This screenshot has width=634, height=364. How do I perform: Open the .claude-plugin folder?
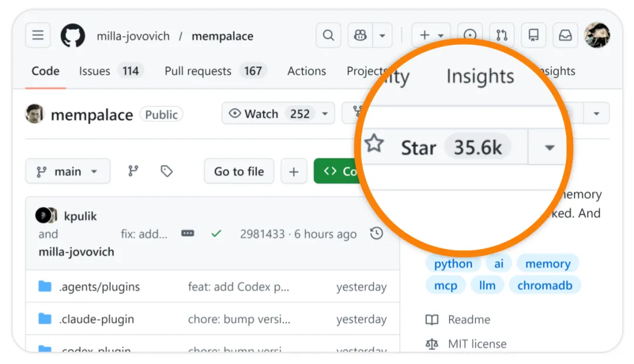(97, 319)
